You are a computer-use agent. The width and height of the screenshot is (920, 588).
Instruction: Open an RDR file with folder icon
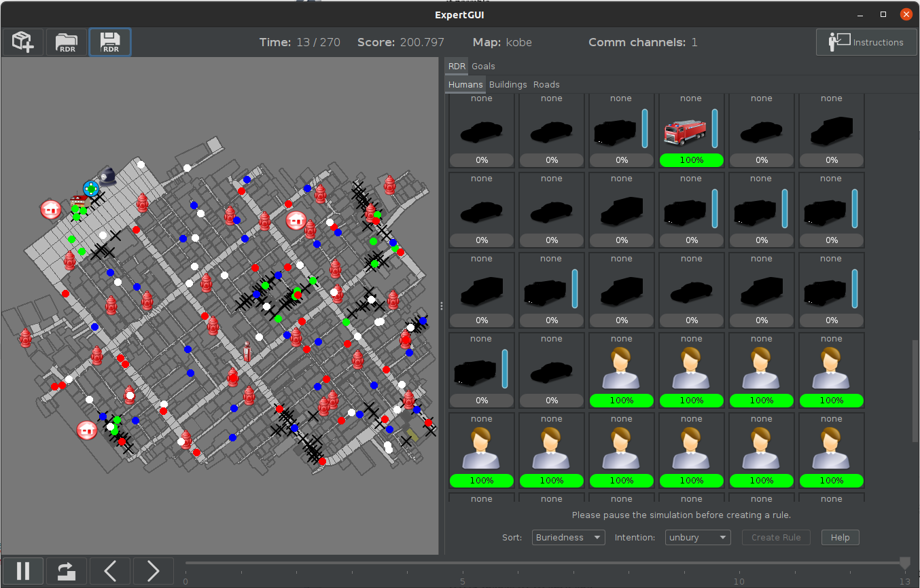67,42
